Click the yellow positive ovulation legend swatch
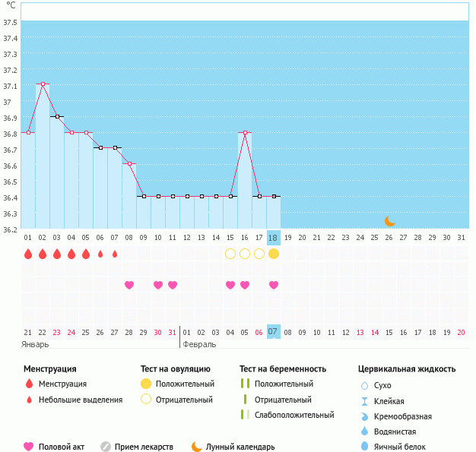This screenshot has width=476, height=452. (146, 384)
